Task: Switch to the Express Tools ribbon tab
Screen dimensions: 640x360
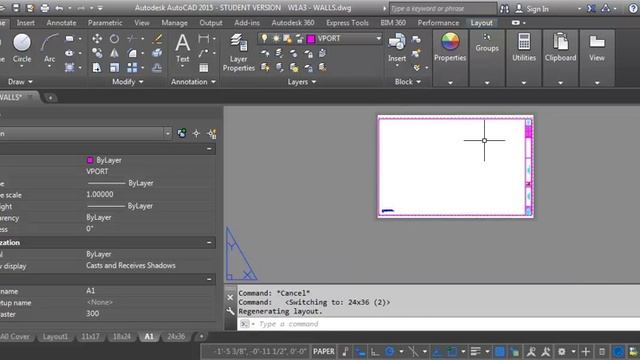Action: (x=347, y=23)
